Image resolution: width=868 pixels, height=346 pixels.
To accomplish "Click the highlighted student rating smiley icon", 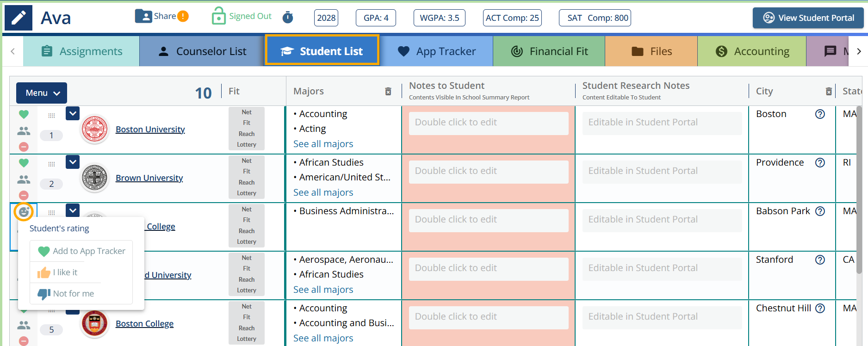I will [x=24, y=212].
